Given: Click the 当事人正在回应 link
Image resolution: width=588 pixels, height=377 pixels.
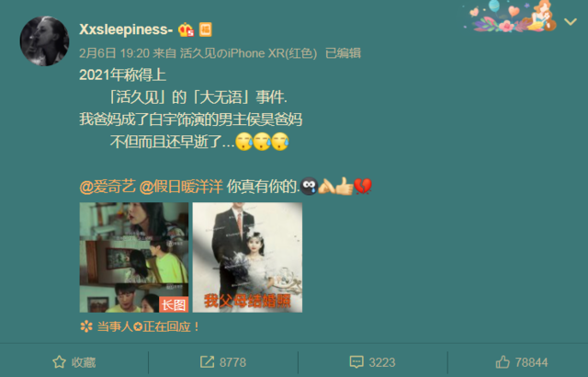Looking at the screenshot, I should click(148, 326).
